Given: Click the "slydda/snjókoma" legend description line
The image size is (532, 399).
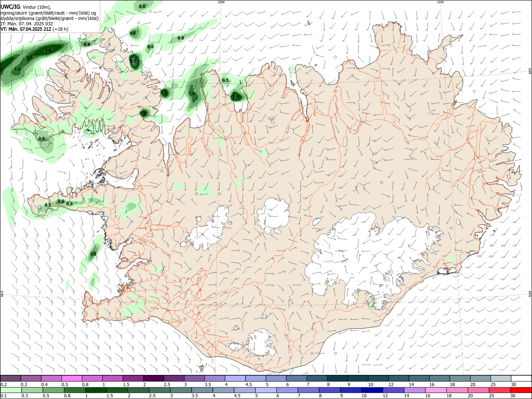Looking at the screenshot, I should click(49, 18).
